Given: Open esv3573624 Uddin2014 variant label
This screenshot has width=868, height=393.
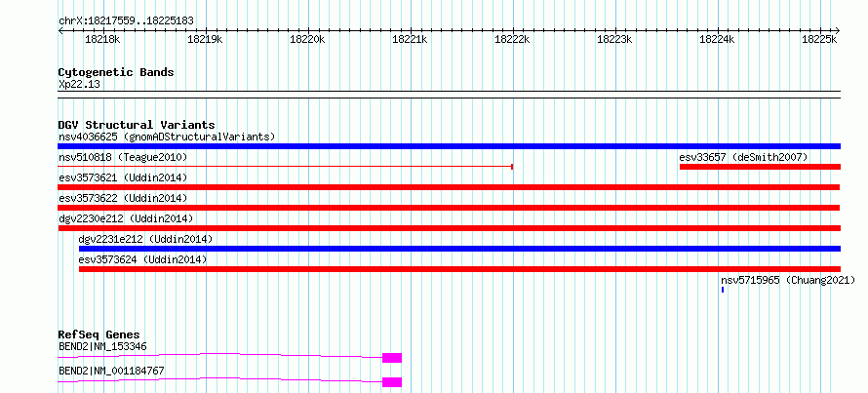Looking at the screenshot, I should point(142,259).
